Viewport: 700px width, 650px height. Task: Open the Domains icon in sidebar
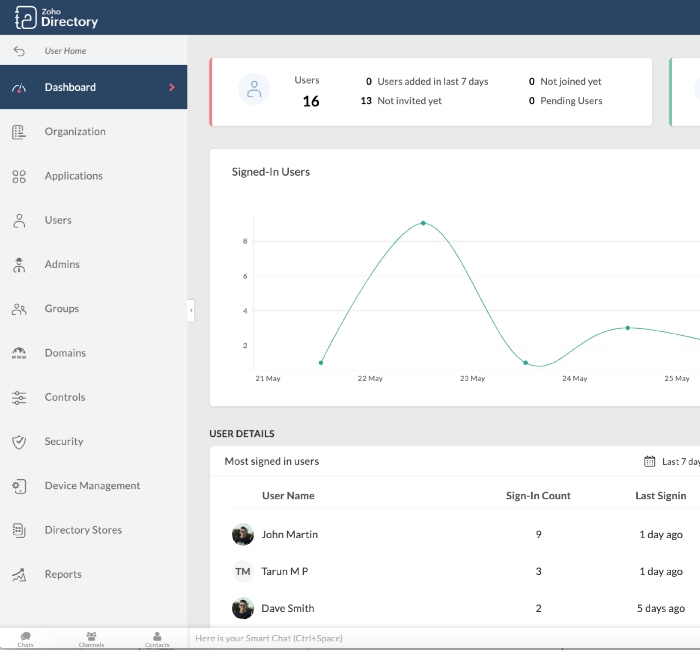coord(19,353)
